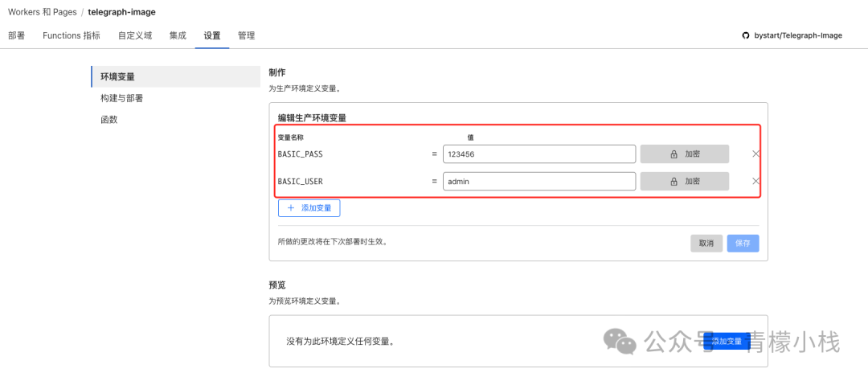Click the 预览 section heading
Image resolution: width=868 pixels, height=377 pixels.
[x=276, y=285]
